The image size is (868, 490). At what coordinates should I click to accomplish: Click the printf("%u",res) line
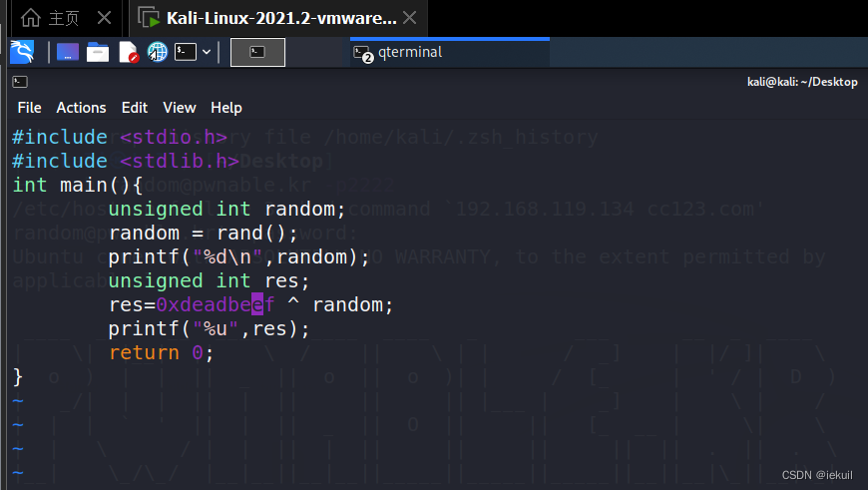[209, 329]
